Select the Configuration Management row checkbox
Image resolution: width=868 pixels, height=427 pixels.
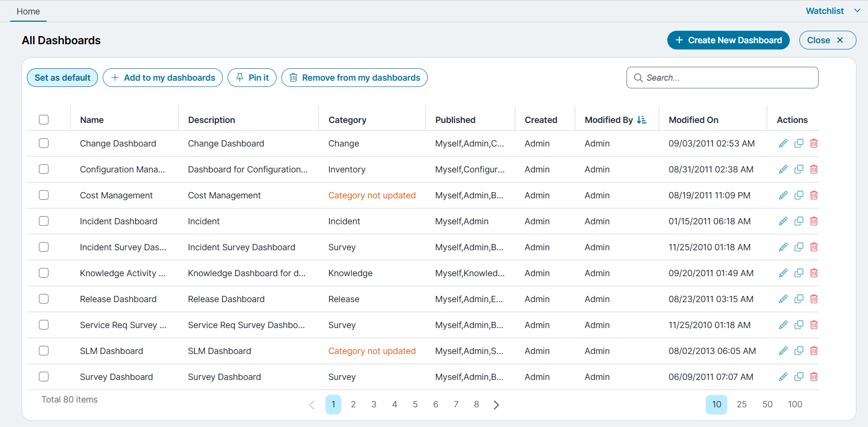point(44,169)
